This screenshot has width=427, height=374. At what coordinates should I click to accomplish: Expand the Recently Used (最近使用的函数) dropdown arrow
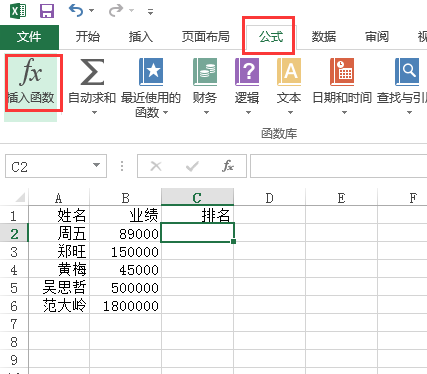(x=165, y=113)
